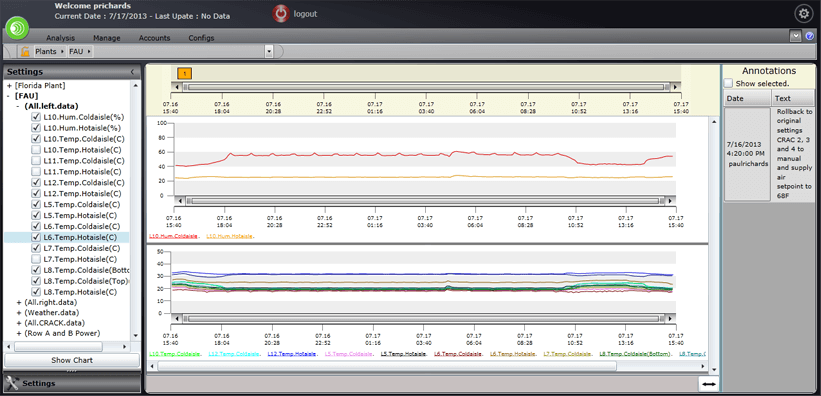Image resolution: width=821 pixels, height=396 pixels.
Task: Uncheck L10.Hum.Hotaisle(%) checkbox
Action: click(x=36, y=128)
